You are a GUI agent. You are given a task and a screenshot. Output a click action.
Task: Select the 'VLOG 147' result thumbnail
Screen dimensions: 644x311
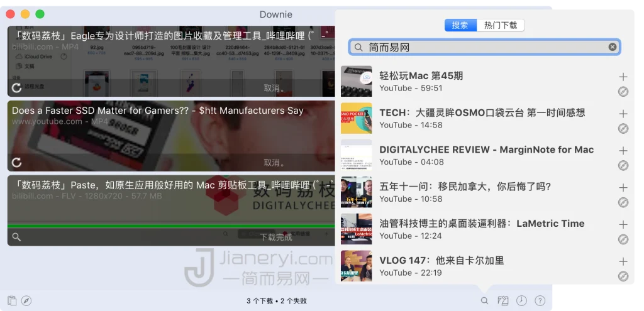pos(356,266)
